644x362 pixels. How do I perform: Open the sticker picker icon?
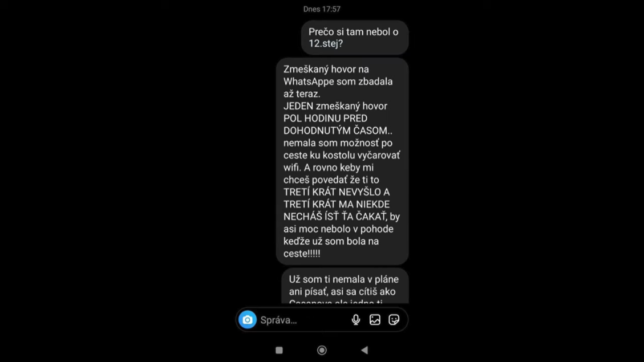pyautogui.click(x=394, y=320)
